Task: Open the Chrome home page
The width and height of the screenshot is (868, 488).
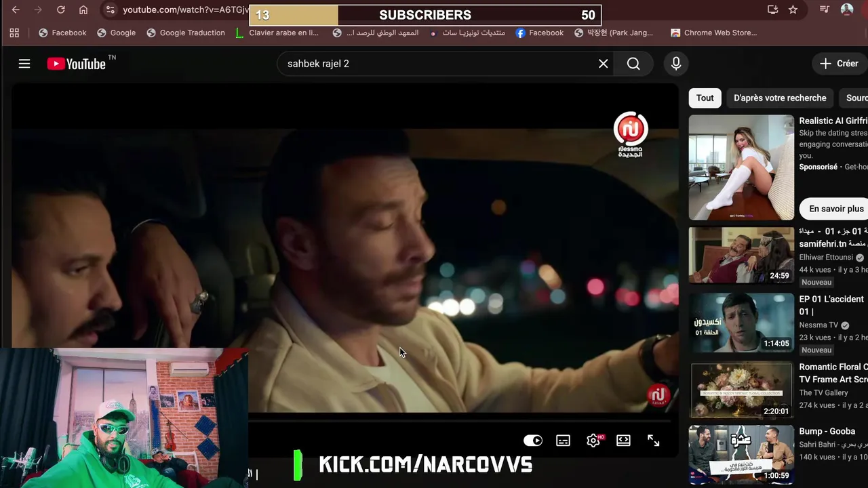Action: click(x=83, y=9)
